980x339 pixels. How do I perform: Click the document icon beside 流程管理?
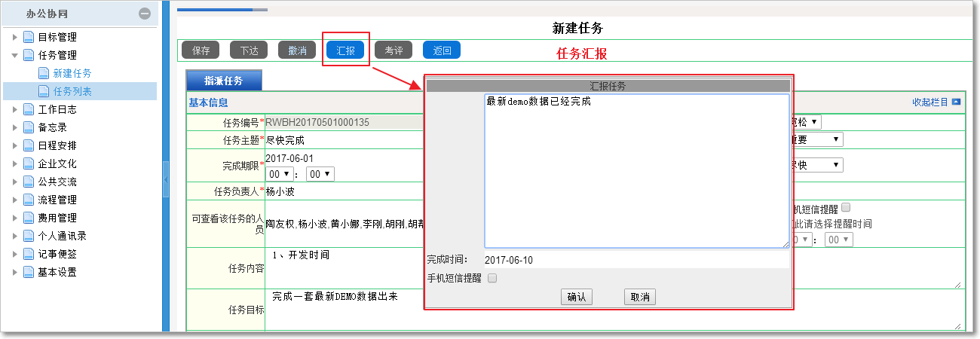pos(29,200)
